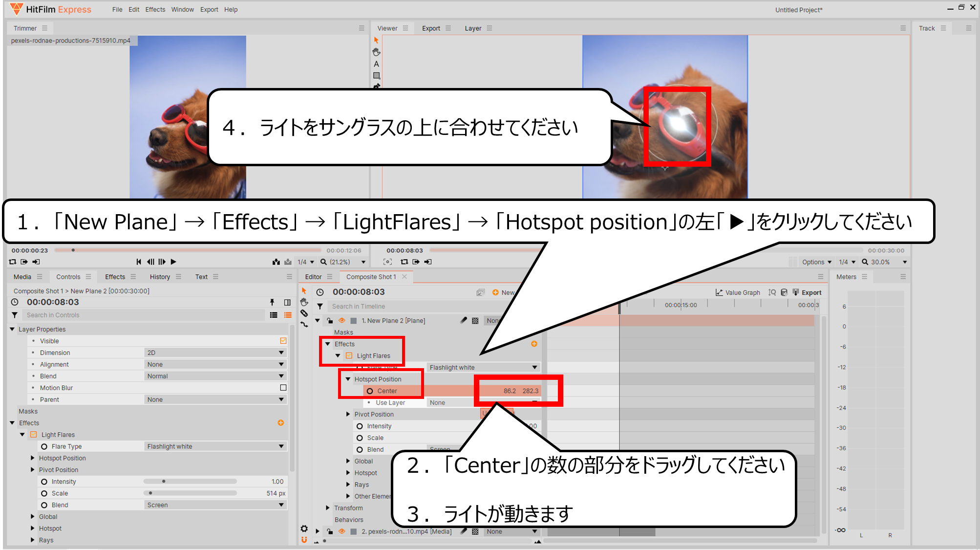The width and height of the screenshot is (980, 550).
Task: Switch to the Media tab
Action: click(x=22, y=277)
